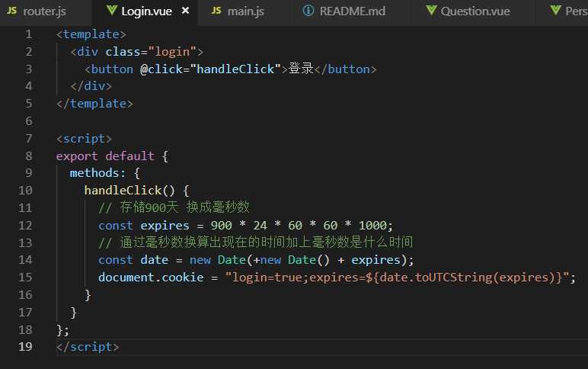Open the README.md tab

(352, 11)
